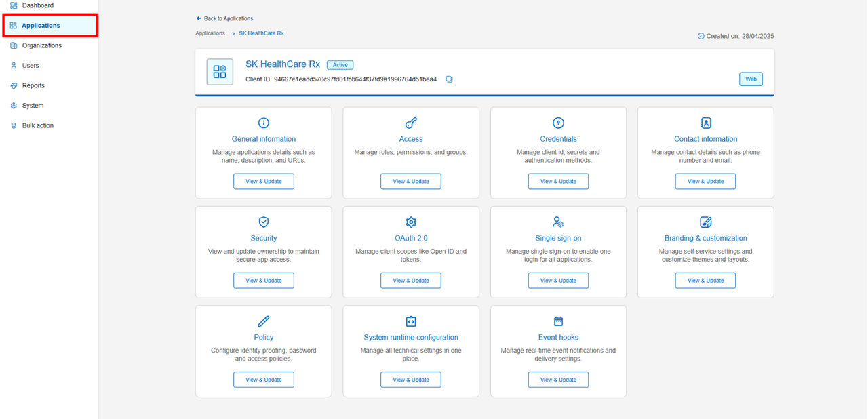Click the Contact information address book icon

pos(706,123)
